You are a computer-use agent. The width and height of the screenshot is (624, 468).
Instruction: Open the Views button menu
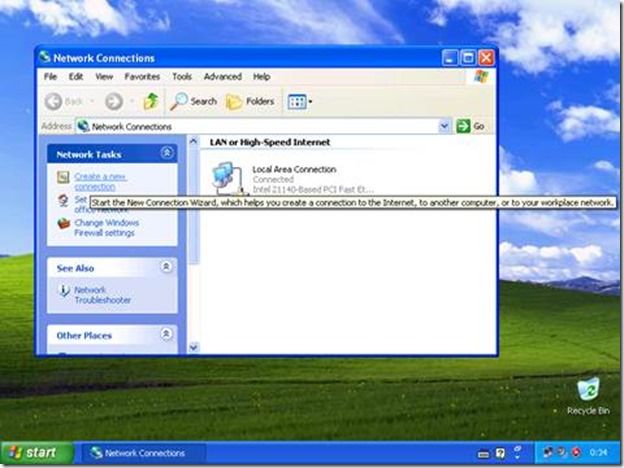(x=300, y=102)
